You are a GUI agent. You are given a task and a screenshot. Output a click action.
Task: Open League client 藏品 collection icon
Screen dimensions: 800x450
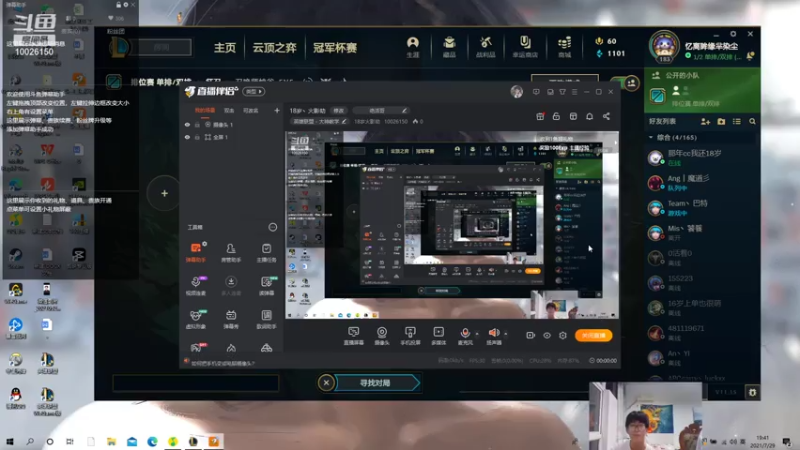pos(449,47)
